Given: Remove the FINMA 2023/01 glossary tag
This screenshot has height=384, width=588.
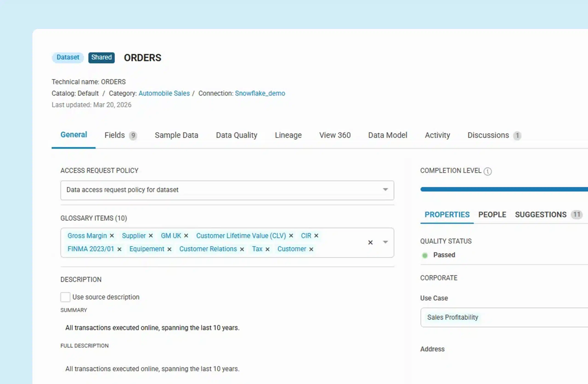Looking at the screenshot, I should 119,249.
